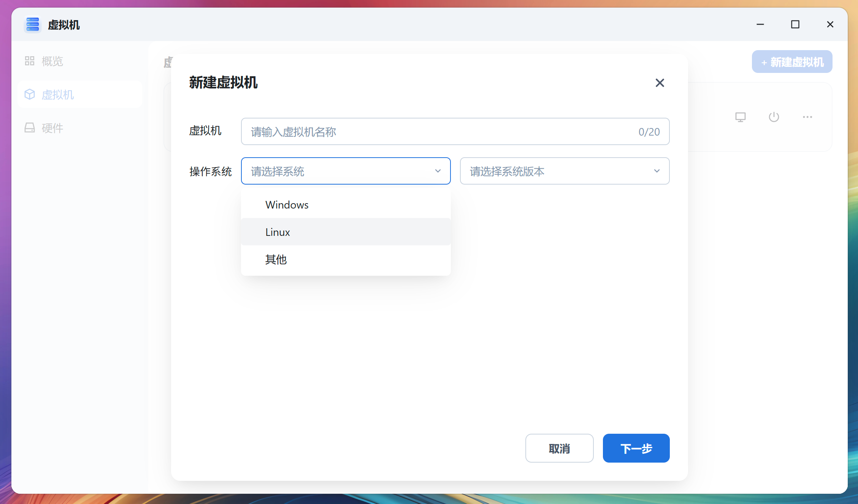
Task: Cancel the dialog with 取消
Action: tap(559, 448)
